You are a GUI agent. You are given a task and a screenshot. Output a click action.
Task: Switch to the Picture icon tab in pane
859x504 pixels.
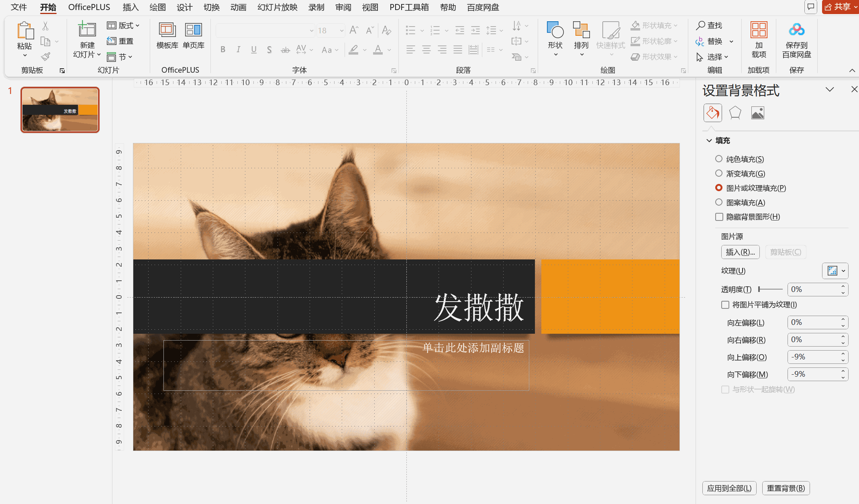757,113
